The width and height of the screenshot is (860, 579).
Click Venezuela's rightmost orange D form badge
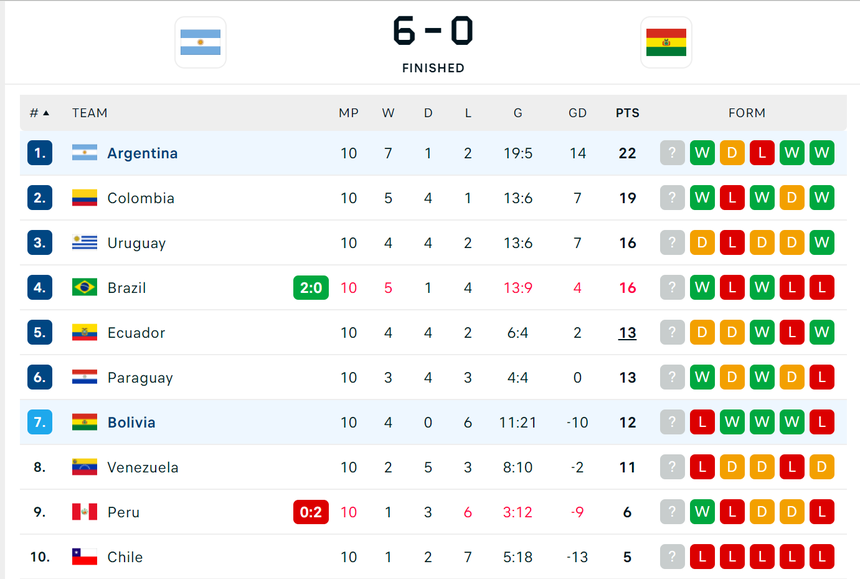pos(822,467)
